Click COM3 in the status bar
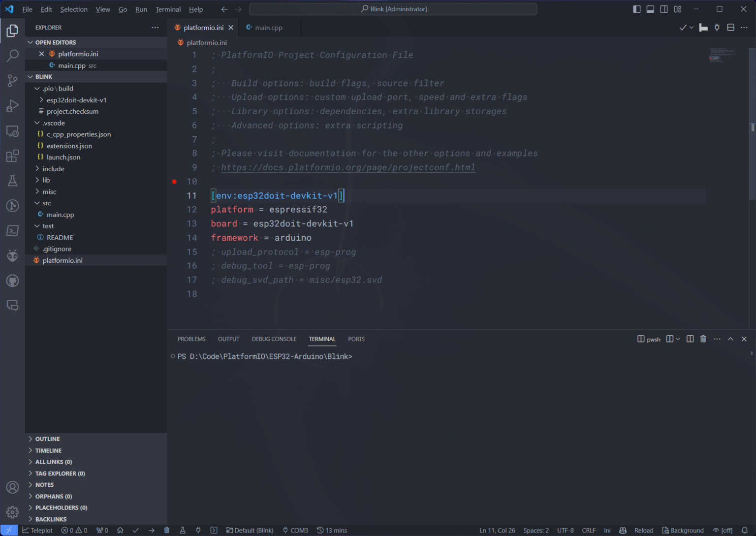The height and width of the screenshot is (536, 756). click(x=295, y=530)
